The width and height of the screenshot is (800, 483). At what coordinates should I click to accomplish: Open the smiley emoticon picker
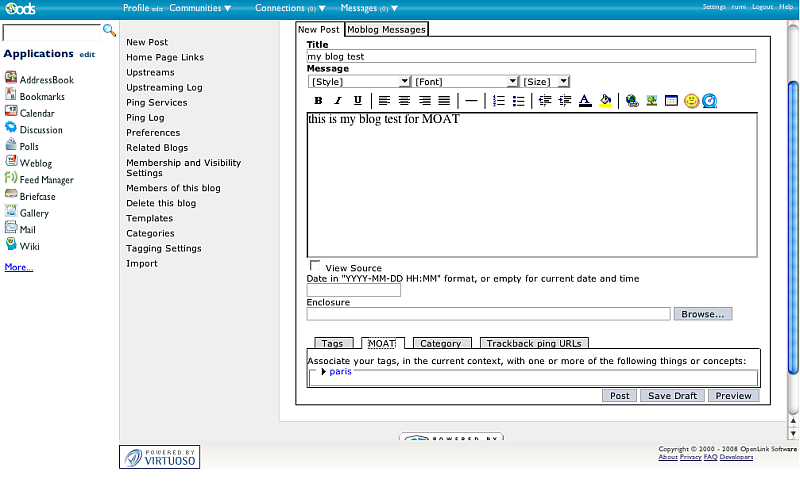[x=691, y=101]
